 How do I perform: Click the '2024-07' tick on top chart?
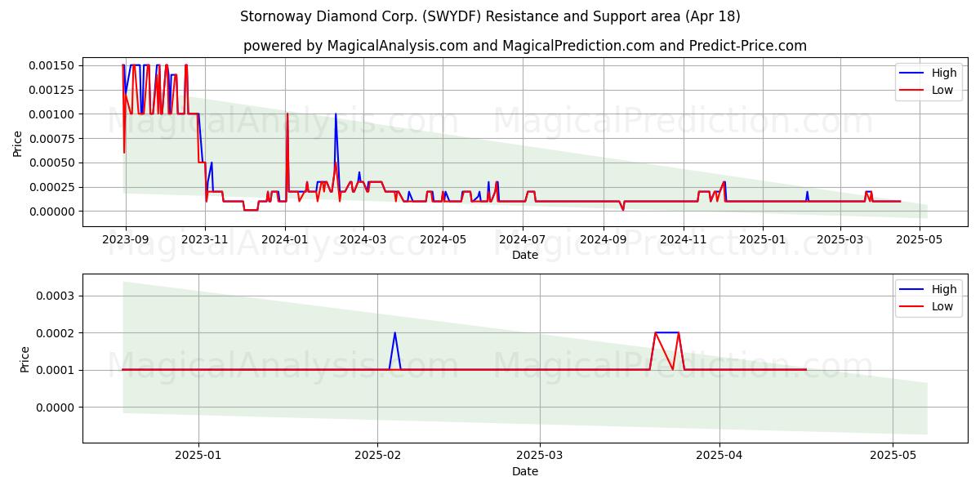click(523, 239)
